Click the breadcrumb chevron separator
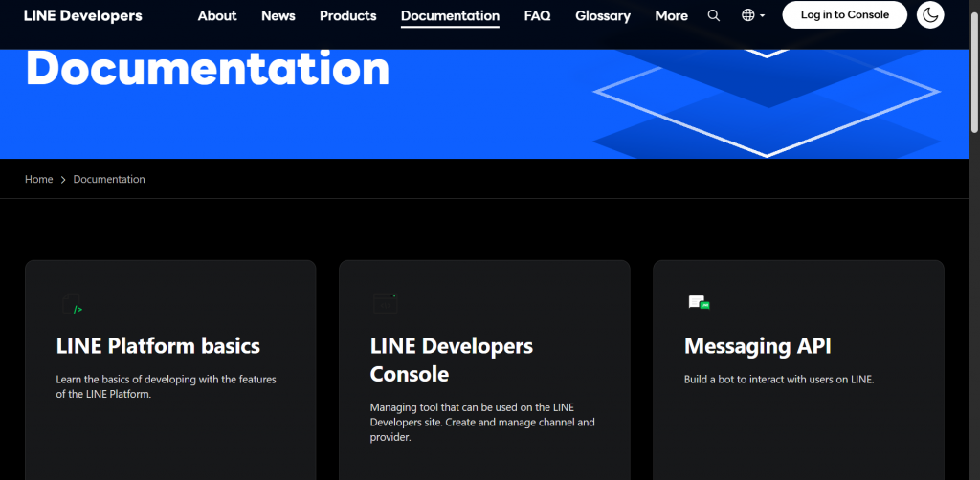Viewport: 980px width, 480px height. point(63,180)
